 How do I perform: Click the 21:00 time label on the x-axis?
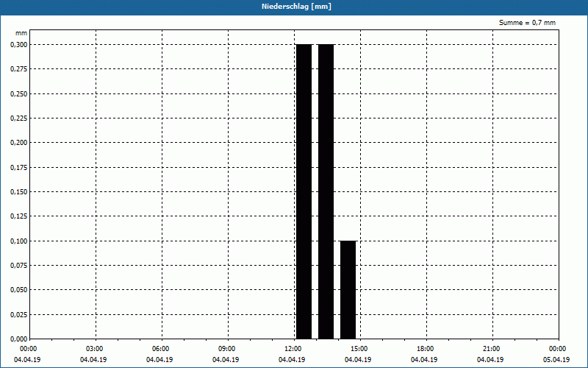[x=492, y=349]
